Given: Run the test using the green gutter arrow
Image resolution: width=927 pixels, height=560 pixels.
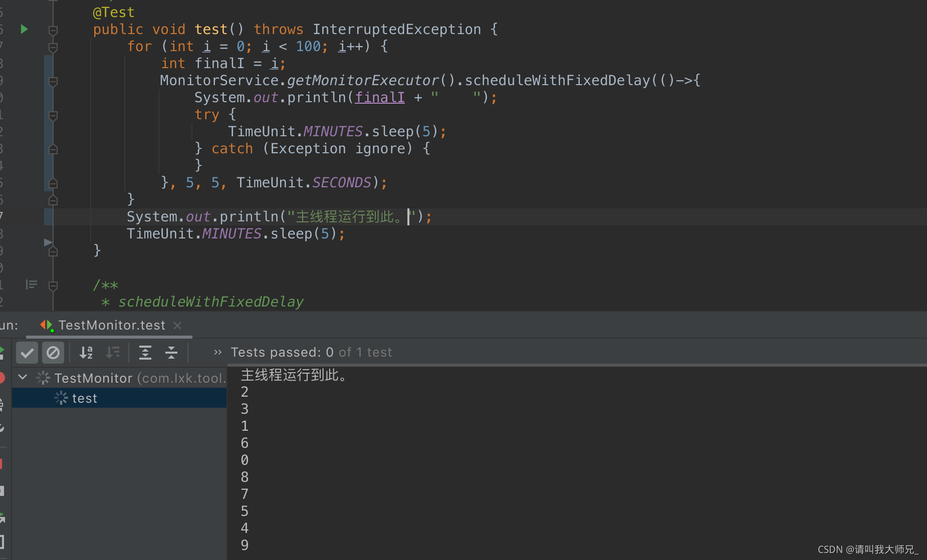Looking at the screenshot, I should 24,29.
